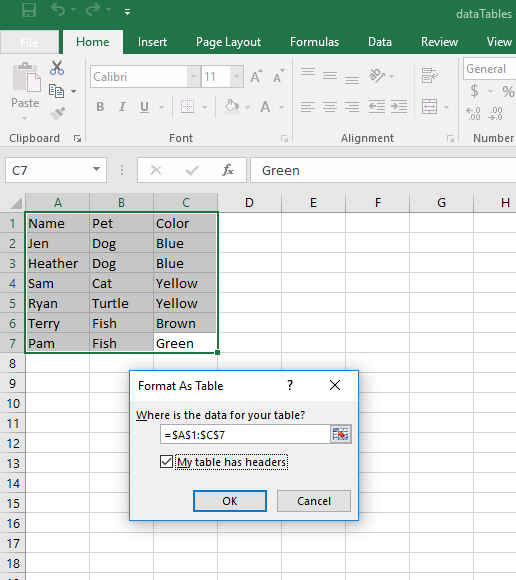The image size is (516, 580).
Task: Open the Calibri font name dropdown
Action: click(193, 77)
